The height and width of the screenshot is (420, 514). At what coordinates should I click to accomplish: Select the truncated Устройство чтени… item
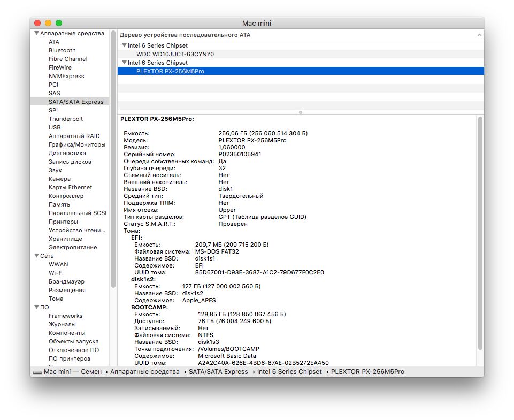tap(77, 230)
